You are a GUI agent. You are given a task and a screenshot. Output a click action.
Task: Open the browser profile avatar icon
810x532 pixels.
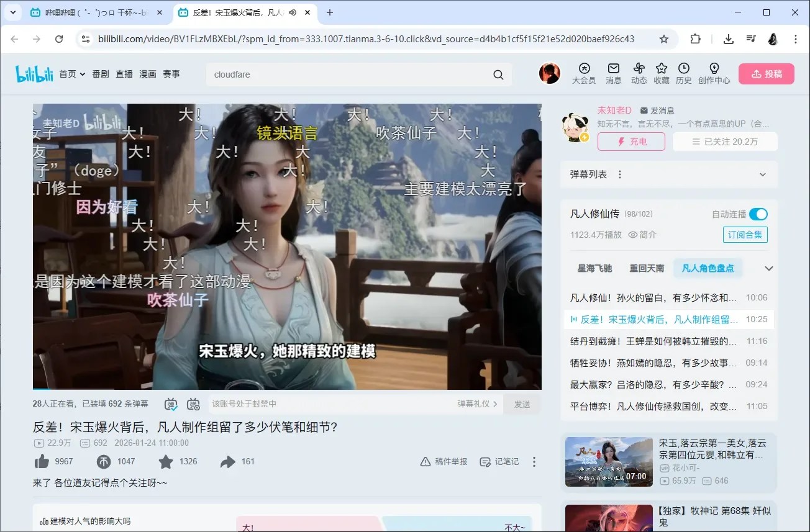[x=773, y=39]
